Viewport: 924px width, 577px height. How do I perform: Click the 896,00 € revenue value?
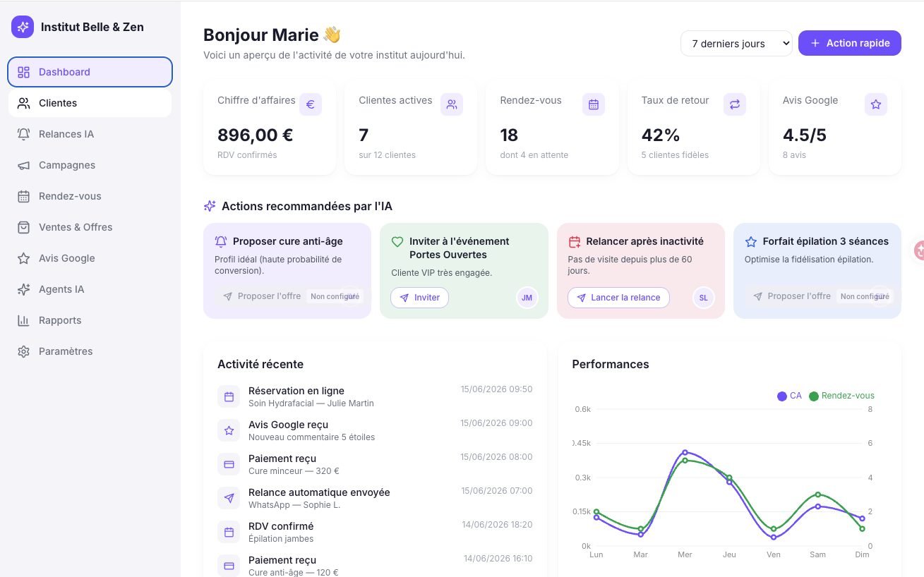tap(256, 135)
